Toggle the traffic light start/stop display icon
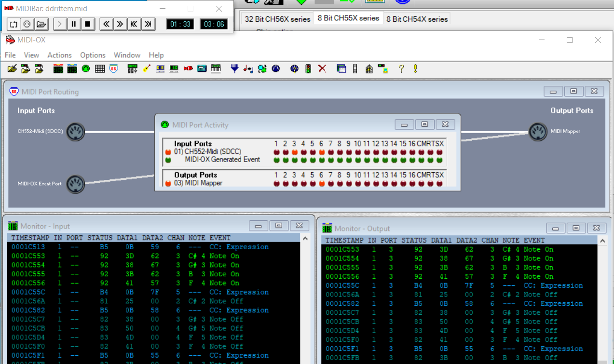 [x=308, y=69]
